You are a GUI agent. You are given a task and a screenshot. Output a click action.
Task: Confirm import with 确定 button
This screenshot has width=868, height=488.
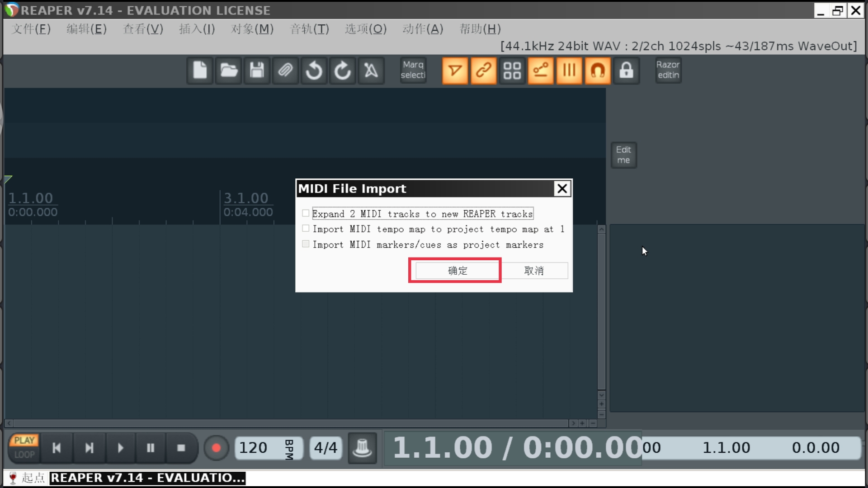pyautogui.click(x=457, y=271)
